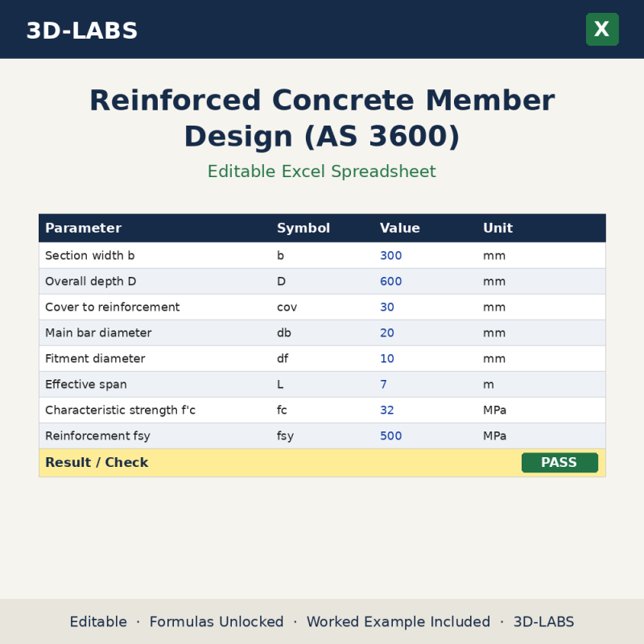
Task: Select the fsy value 500
Action: pos(390,436)
